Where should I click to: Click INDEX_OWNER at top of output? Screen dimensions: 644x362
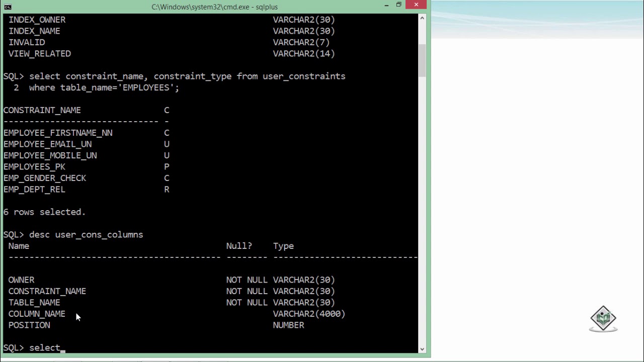click(37, 20)
